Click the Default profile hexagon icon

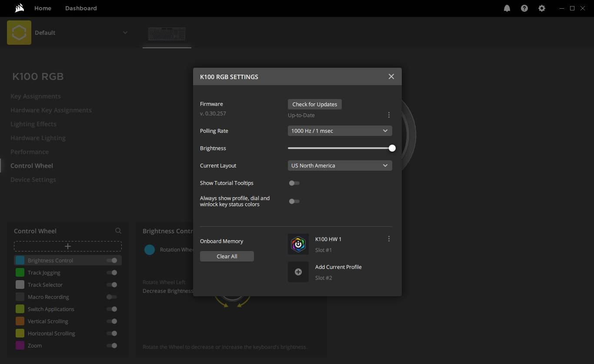[x=19, y=33]
